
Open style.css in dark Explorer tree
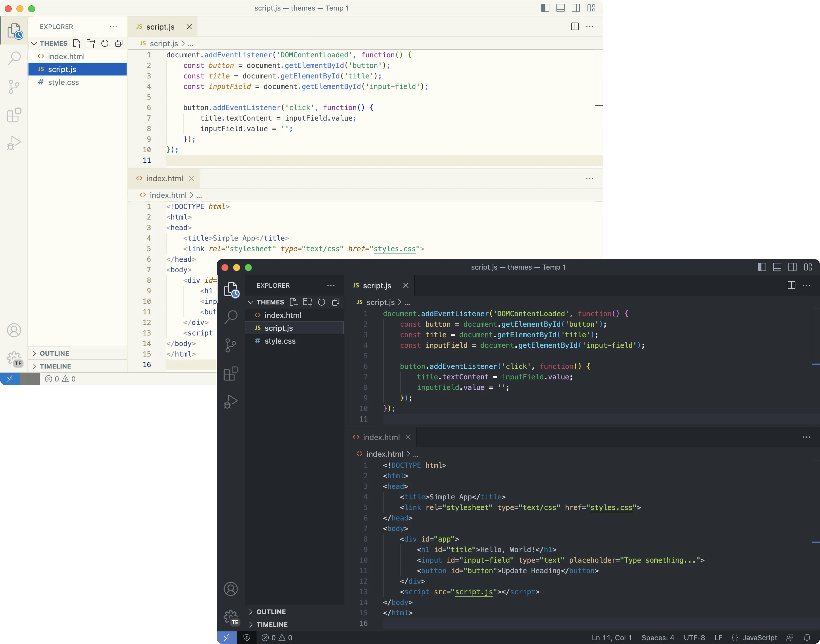pyautogui.click(x=280, y=341)
